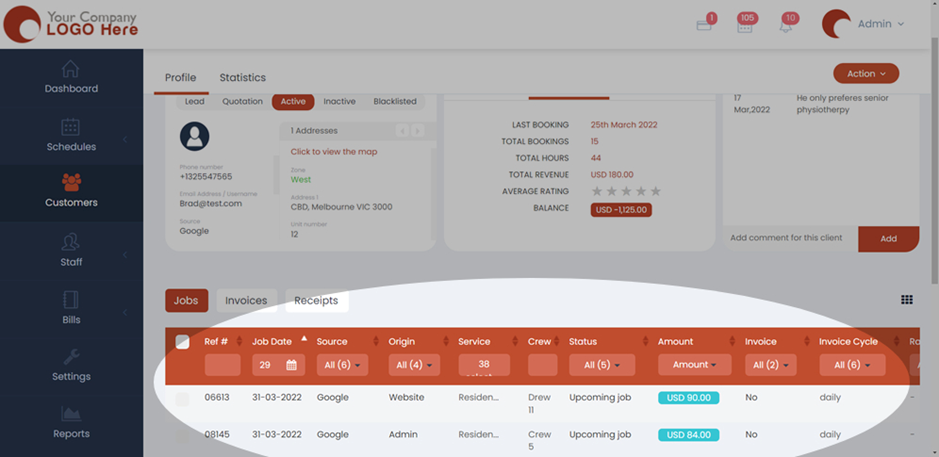Image resolution: width=939 pixels, height=457 pixels.
Task: Click to view the map link
Action: point(333,152)
